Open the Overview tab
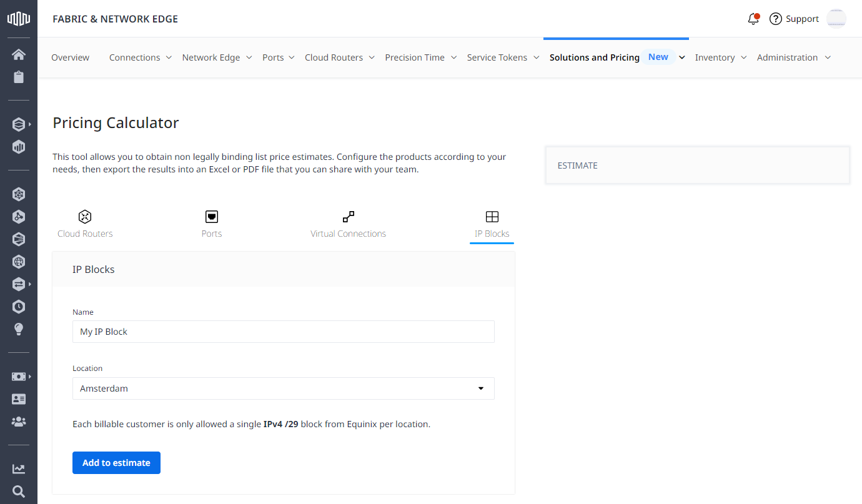This screenshot has width=862, height=504. (70, 57)
